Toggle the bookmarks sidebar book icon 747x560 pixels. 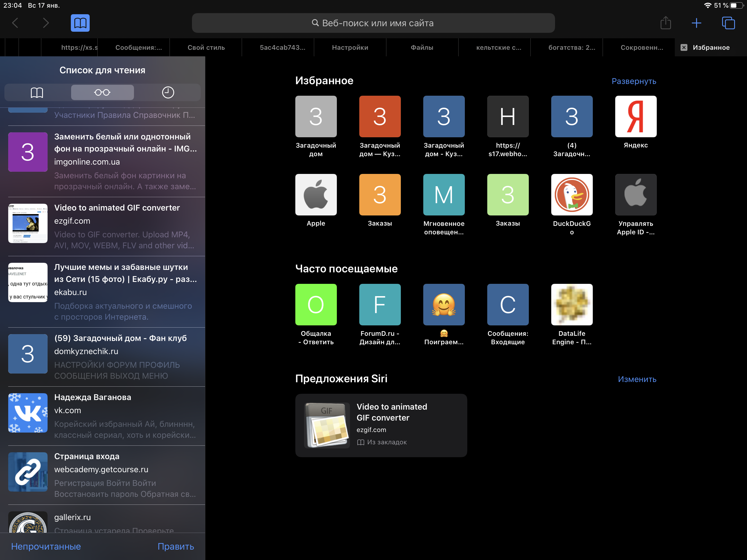pyautogui.click(x=80, y=23)
